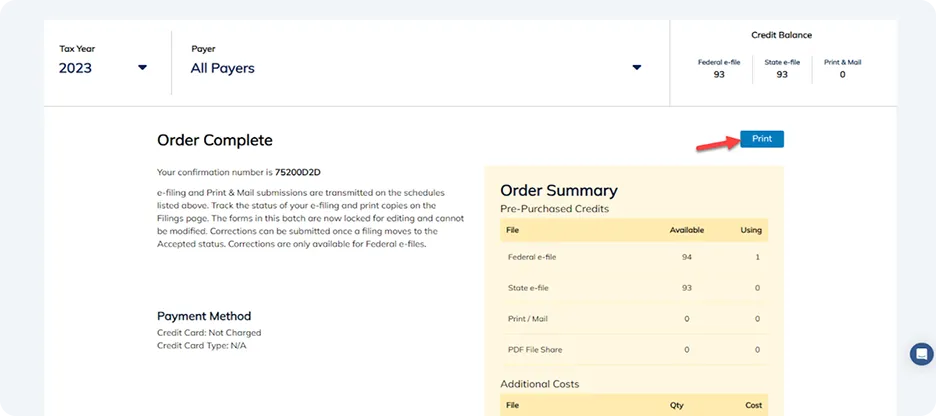Click the Using column header
This screenshot has width=936, height=416.
751,230
